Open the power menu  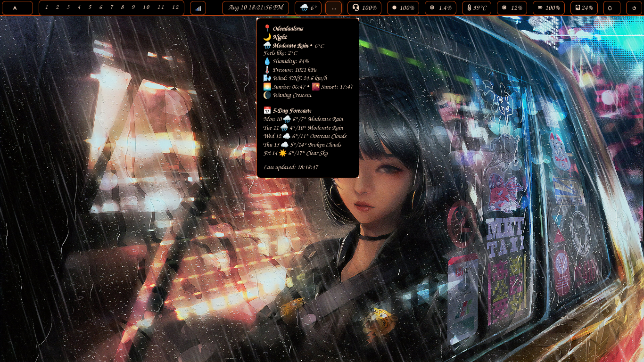pyautogui.click(x=634, y=8)
